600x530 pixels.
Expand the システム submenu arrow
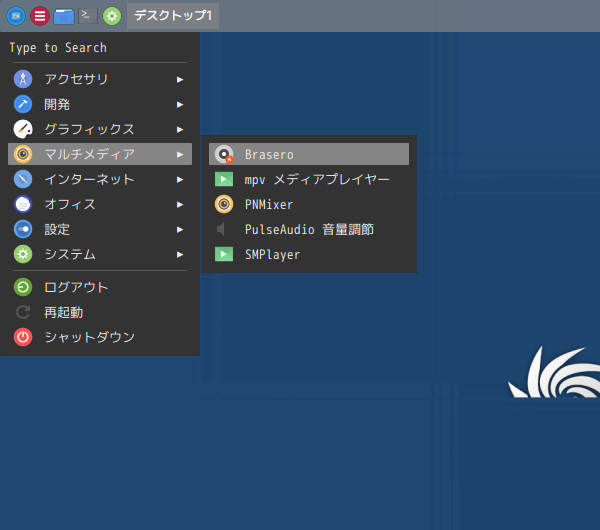pos(180,255)
